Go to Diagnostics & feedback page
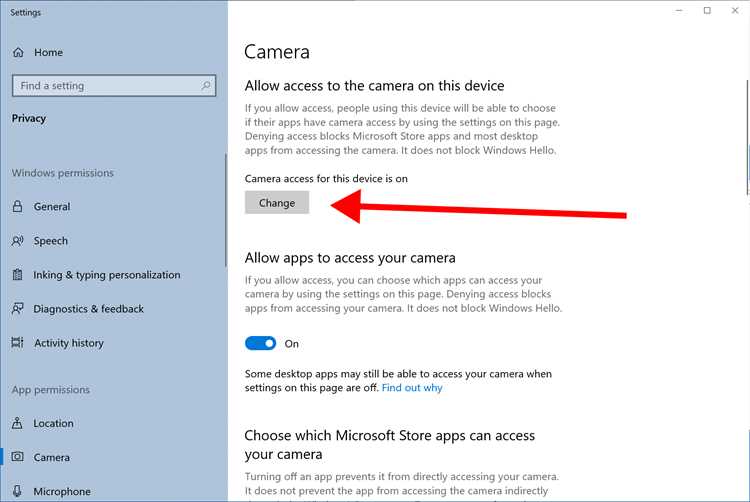Viewport: 750px width, 502px height. click(x=88, y=309)
